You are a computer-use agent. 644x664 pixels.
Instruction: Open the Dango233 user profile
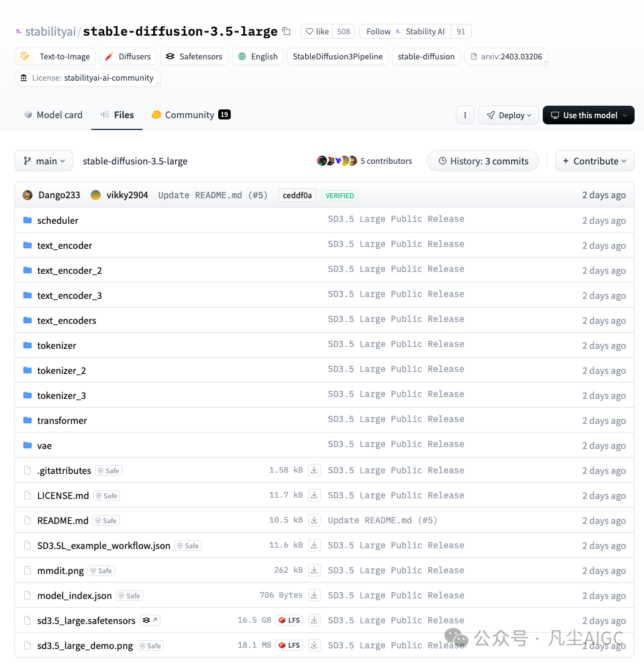[x=59, y=195]
